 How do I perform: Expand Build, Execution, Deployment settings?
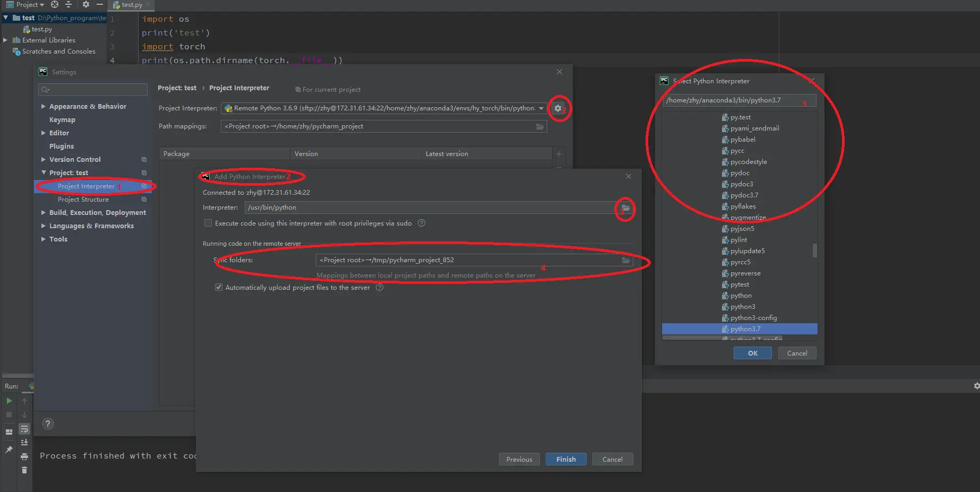click(x=44, y=213)
